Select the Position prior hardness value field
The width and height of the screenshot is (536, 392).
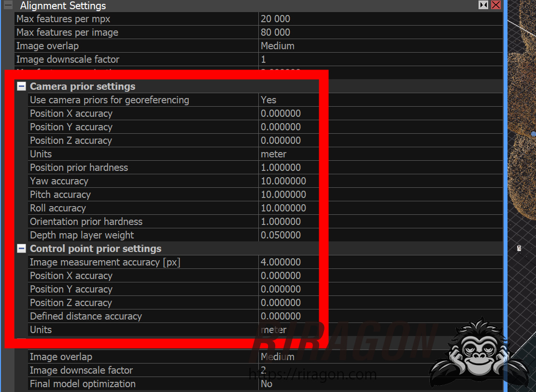[x=289, y=168]
